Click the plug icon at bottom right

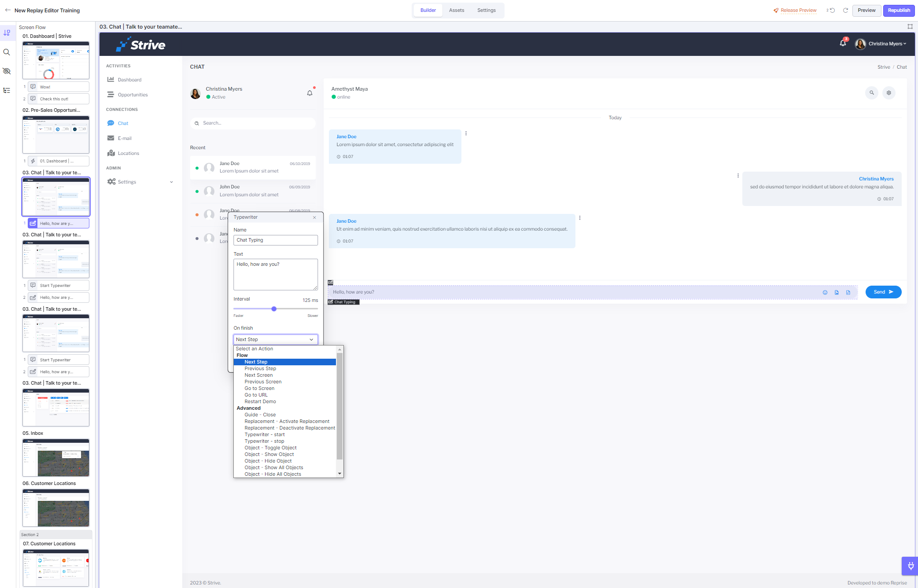910,566
